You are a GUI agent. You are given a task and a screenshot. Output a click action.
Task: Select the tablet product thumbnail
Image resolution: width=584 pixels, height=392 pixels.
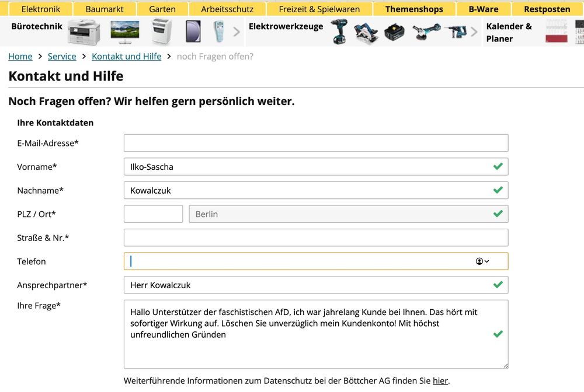click(x=193, y=32)
